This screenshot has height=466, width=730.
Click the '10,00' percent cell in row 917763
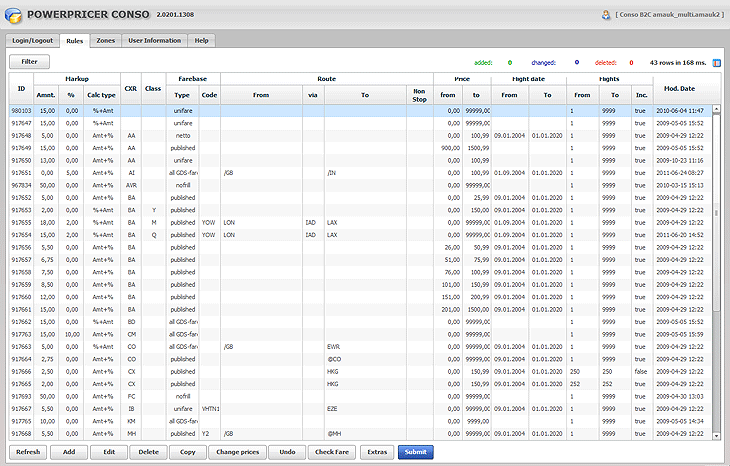coord(71,334)
